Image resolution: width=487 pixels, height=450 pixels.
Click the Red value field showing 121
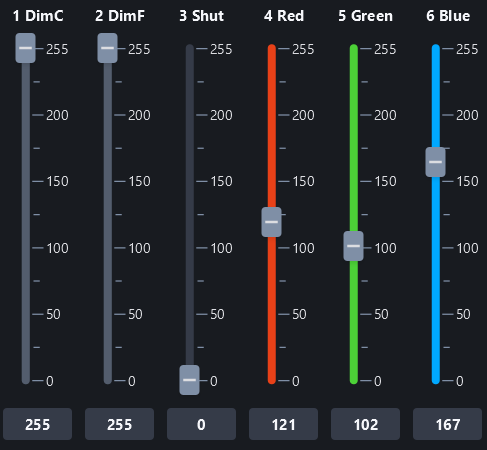[x=284, y=424]
